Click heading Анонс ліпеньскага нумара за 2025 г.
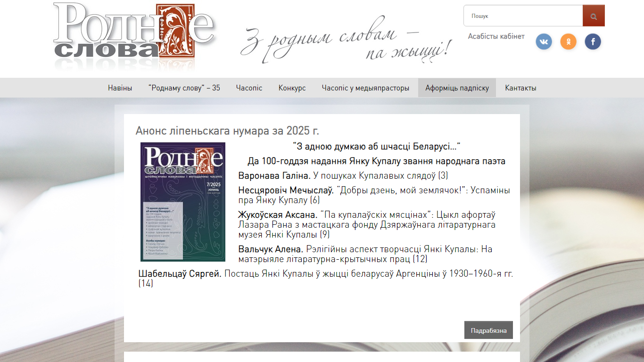 point(227,131)
